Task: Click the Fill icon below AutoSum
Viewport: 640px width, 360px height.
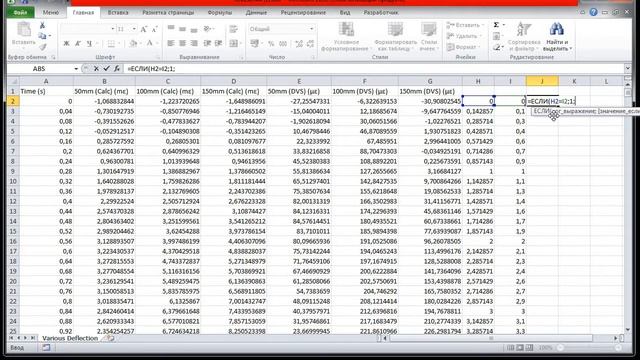Action: tap(497, 36)
